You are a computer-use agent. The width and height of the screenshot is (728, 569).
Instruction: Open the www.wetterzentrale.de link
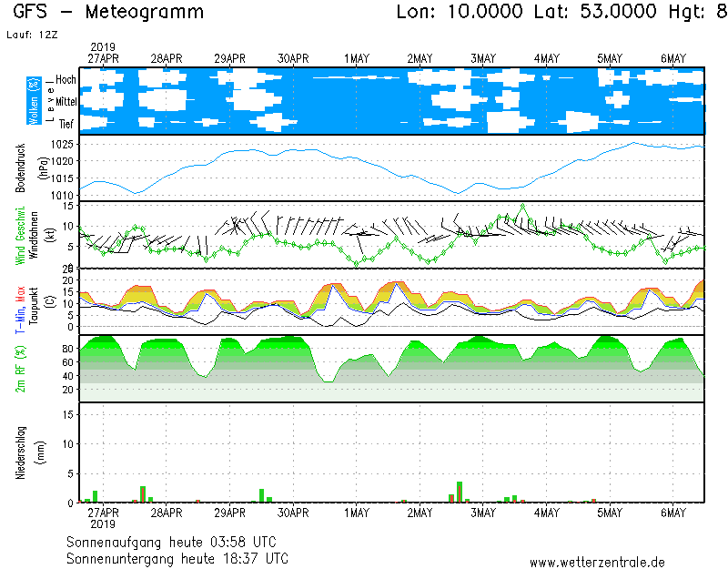[597, 563]
